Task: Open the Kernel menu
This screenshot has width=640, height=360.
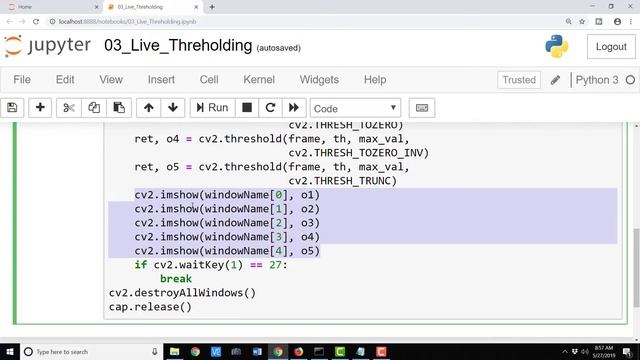Action: tap(259, 80)
